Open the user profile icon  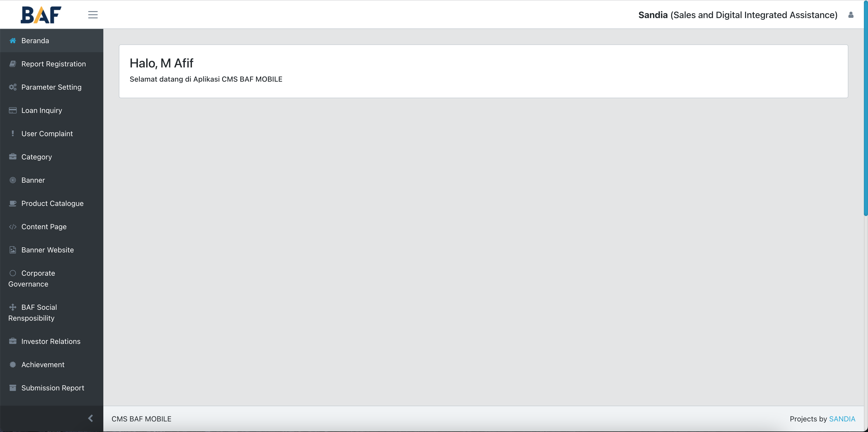click(850, 15)
